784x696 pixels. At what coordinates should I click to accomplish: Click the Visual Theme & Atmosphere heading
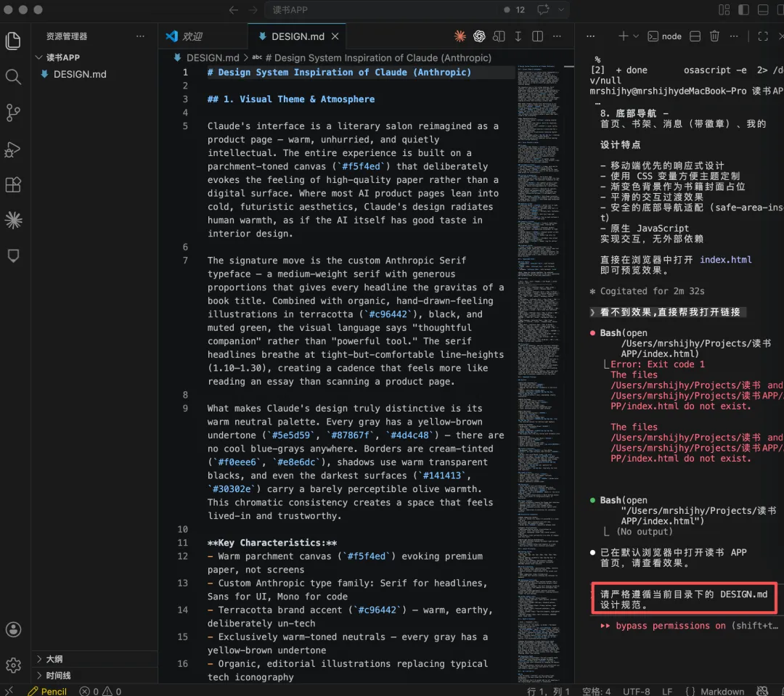291,99
